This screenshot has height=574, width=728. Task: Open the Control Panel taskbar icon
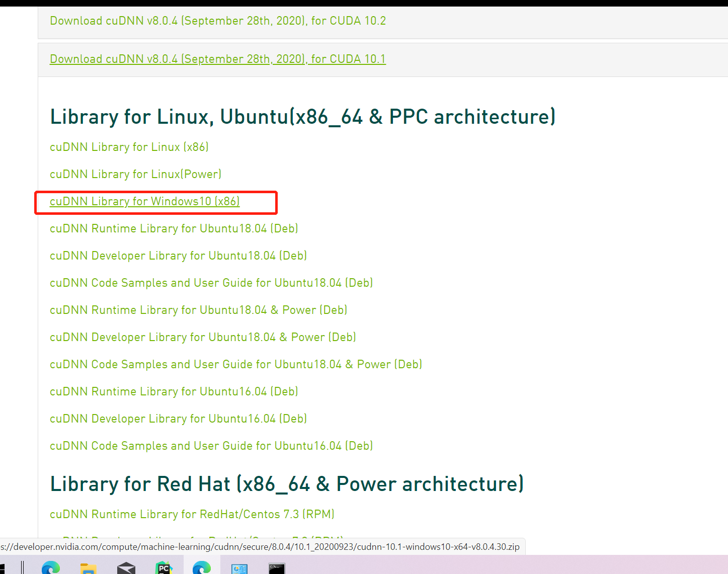pyautogui.click(x=239, y=569)
